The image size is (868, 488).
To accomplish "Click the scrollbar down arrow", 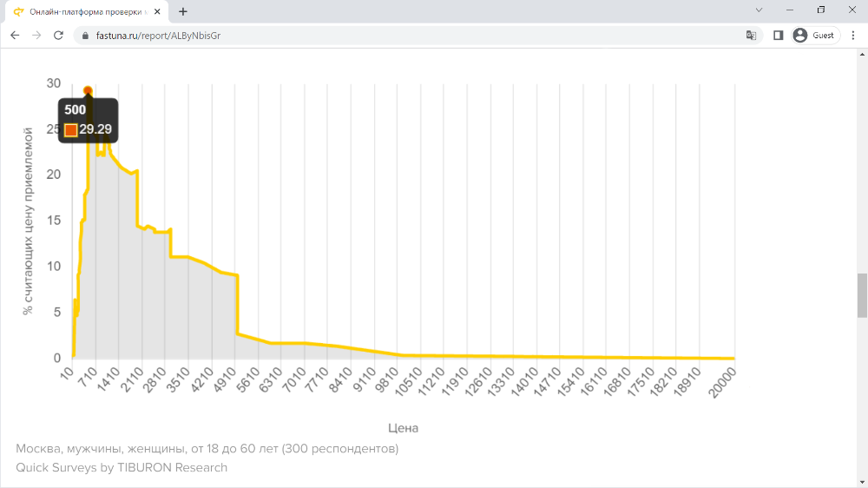I will pos(863,483).
